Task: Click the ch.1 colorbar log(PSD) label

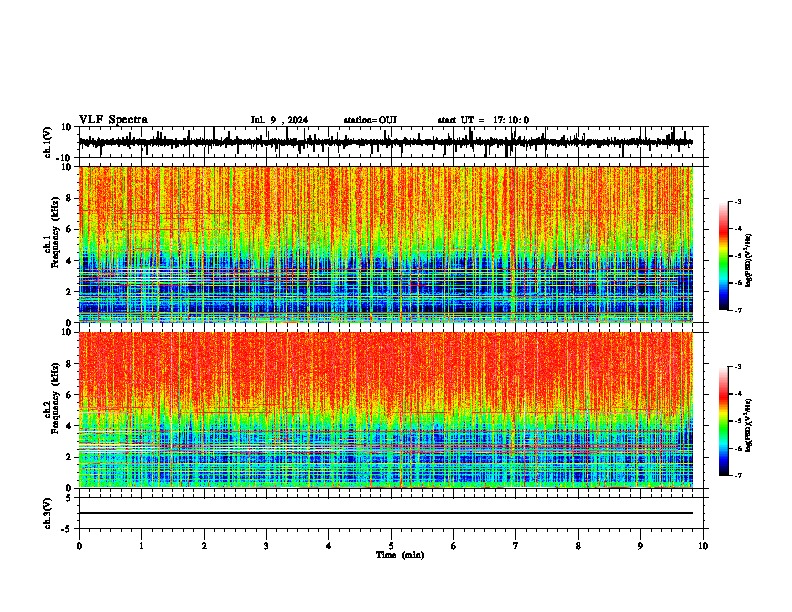Action: (749, 261)
